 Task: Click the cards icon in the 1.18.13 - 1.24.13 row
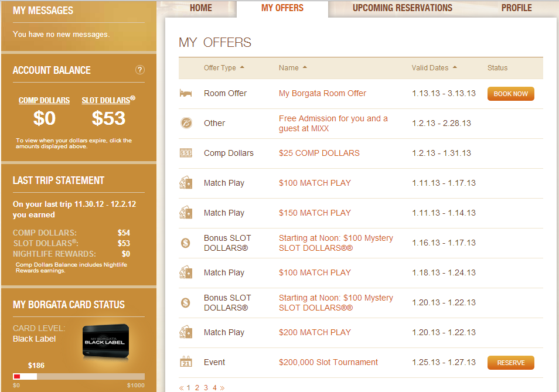pos(186,272)
